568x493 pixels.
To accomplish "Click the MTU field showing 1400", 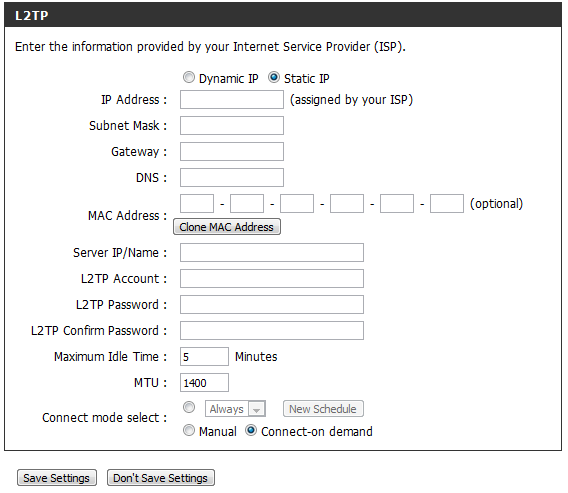I will 204,383.
